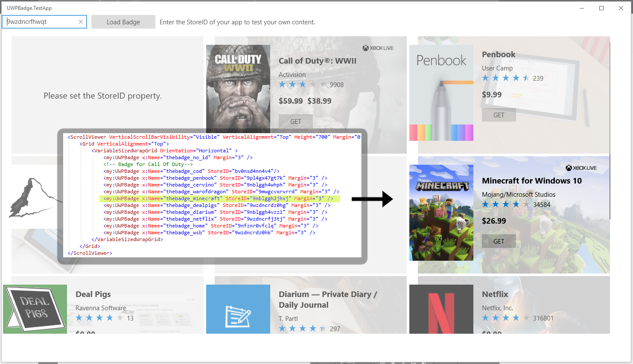Click the Call of Duty WWII cover art
Screen dimensions: 633x364
238,87
